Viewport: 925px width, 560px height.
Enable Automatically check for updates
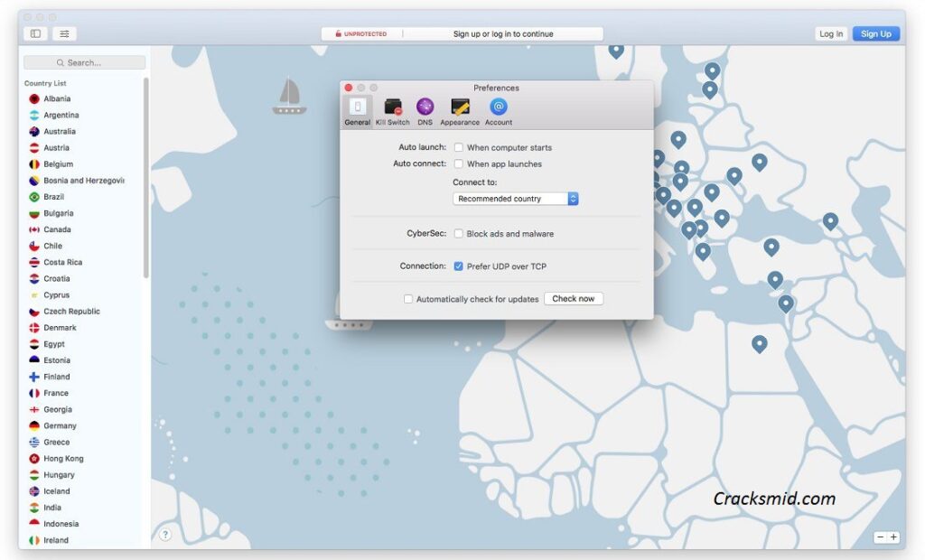tap(408, 299)
